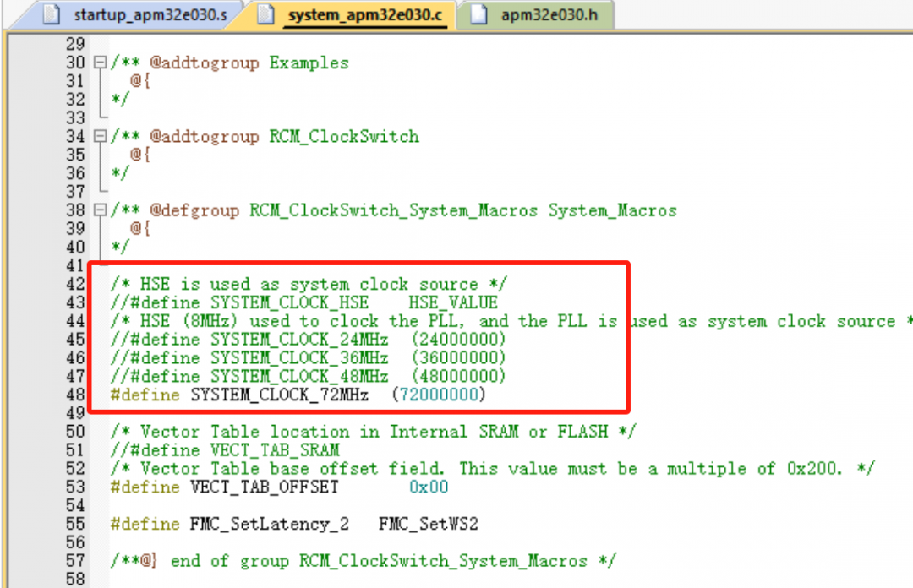Click line number 53 in the gutter
Image resolution: width=913 pixels, height=588 pixels.
(x=75, y=487)
